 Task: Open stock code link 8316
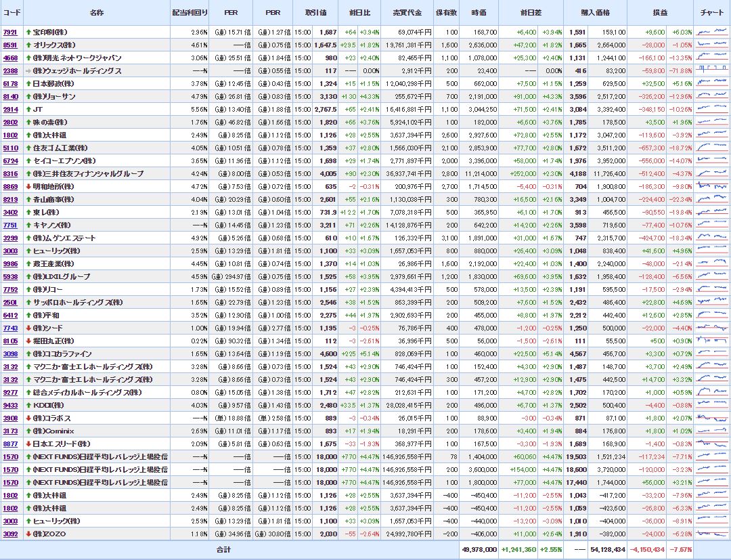[x=10, y=174]
